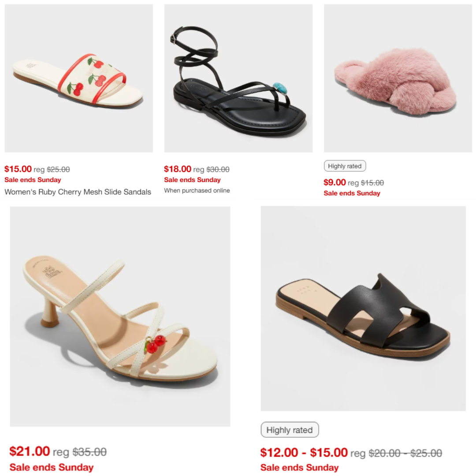Click Sale ends Sunday under $18.00 price

pos(193,180)
